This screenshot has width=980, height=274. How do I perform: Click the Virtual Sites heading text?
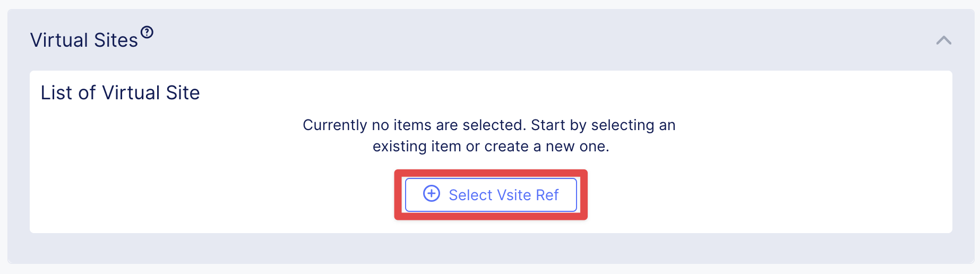click(84, 40)
